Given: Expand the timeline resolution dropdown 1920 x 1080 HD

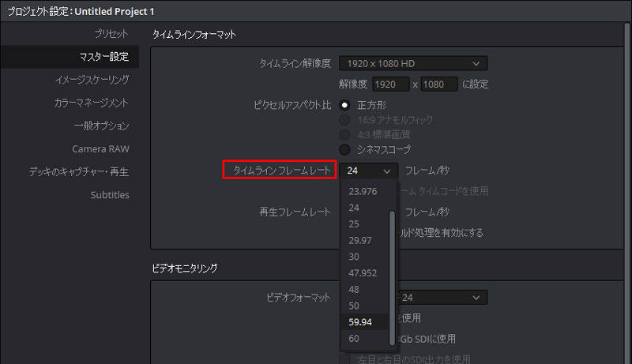Looking at the screenshot, I should 413,64.
